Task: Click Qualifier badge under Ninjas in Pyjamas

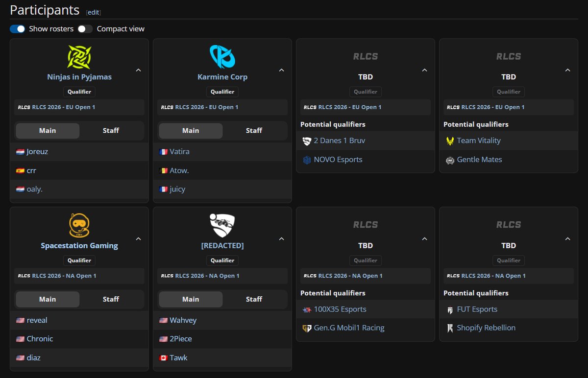Action: click(79, 92)
